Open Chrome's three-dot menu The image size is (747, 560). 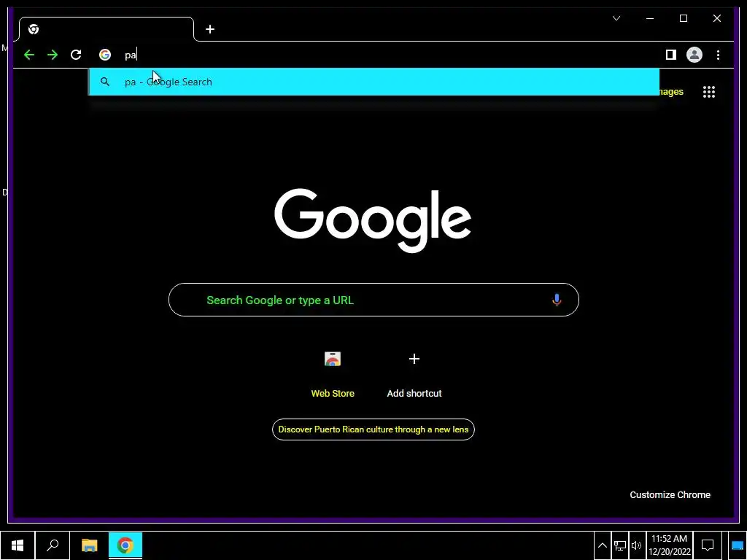pos(718,55)
